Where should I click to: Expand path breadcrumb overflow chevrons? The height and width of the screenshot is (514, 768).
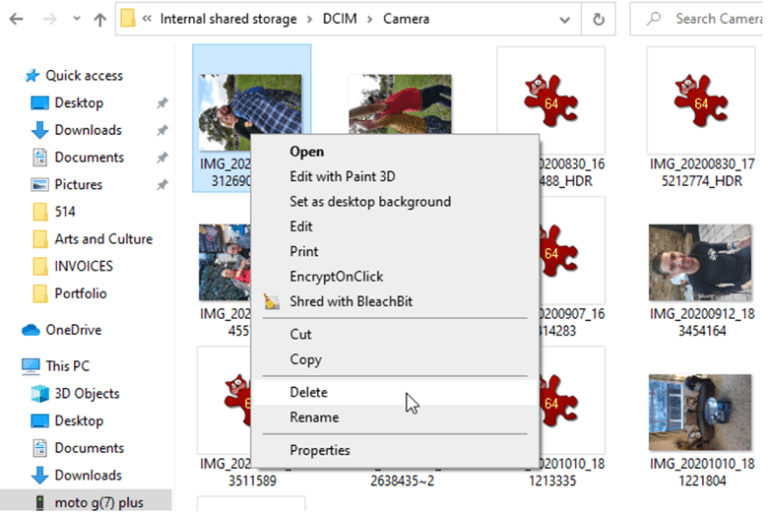(x=146, y=19)
